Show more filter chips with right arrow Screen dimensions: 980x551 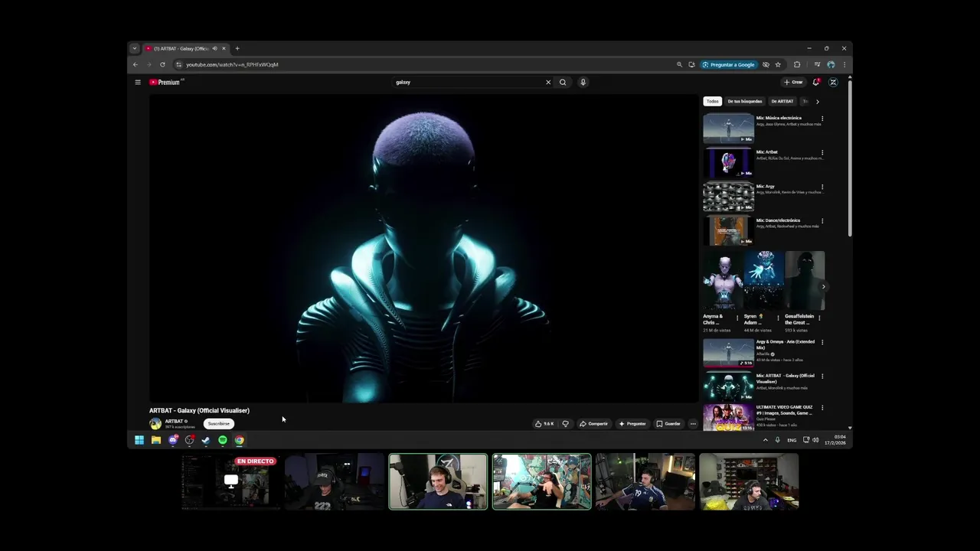tap(817, 101)
